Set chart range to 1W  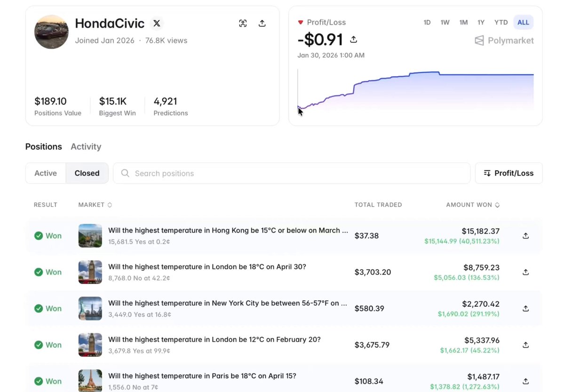(x=445, y=22)
